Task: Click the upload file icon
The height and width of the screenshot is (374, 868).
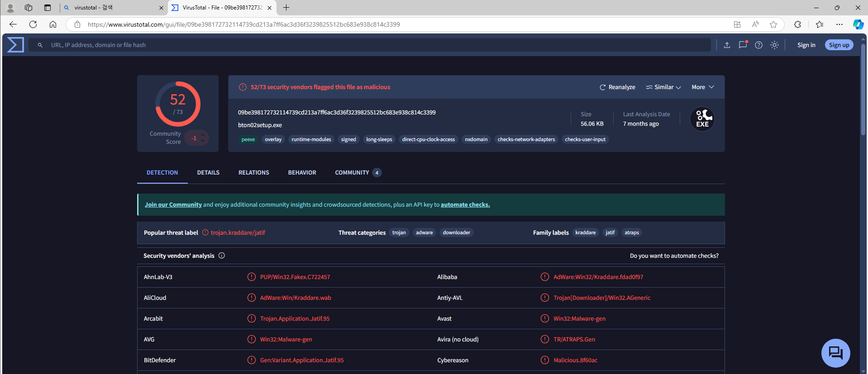Action: click(x=727, y=45)
